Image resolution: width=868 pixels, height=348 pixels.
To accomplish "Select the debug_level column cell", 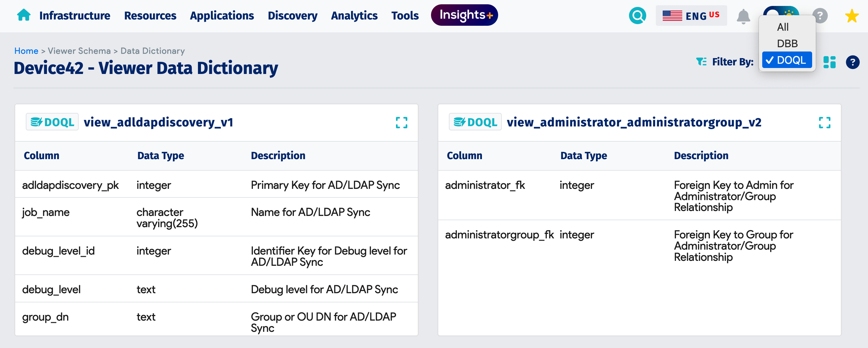I will point(51,290).
